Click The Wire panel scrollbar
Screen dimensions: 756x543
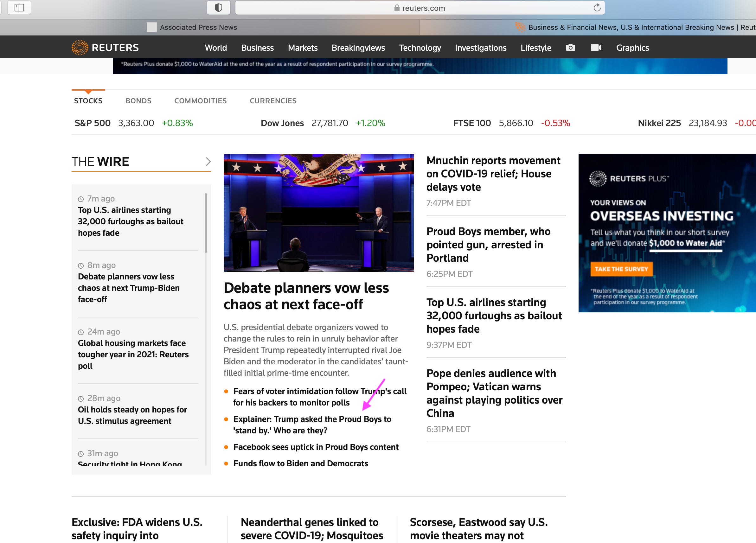pos(206,223)
